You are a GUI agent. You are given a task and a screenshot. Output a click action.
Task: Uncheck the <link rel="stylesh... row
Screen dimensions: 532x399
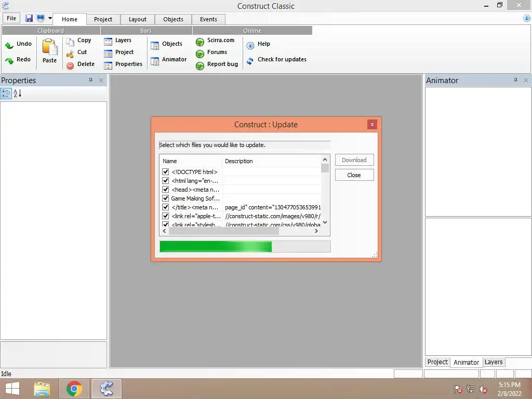[166, 224]
